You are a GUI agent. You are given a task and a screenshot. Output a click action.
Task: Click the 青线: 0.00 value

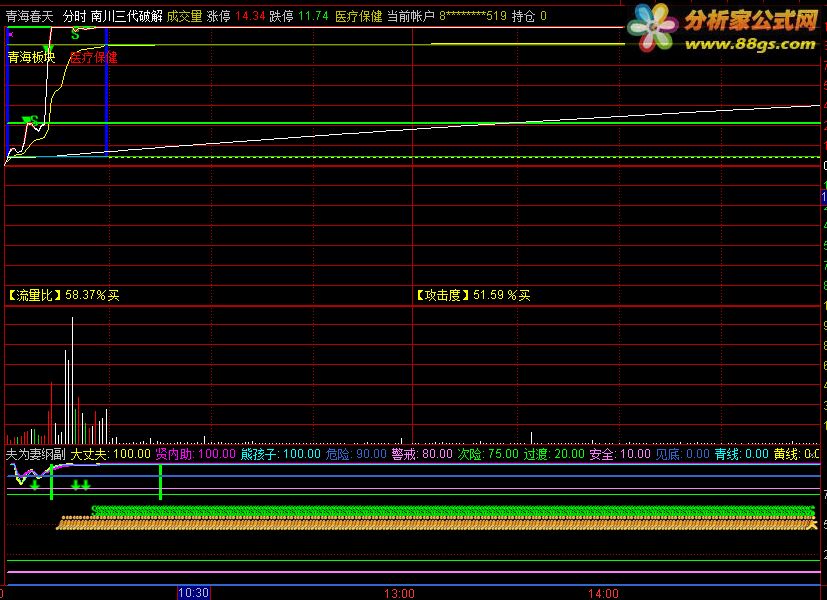742,454
